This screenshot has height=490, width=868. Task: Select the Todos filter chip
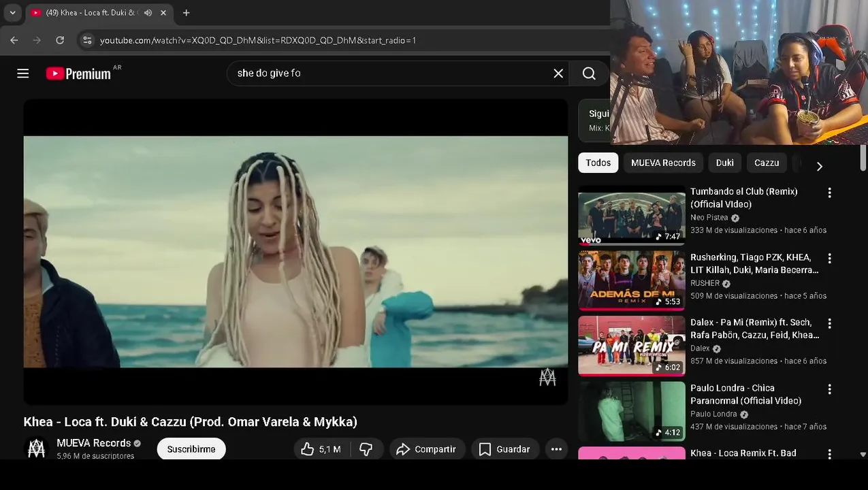[598, 163]
